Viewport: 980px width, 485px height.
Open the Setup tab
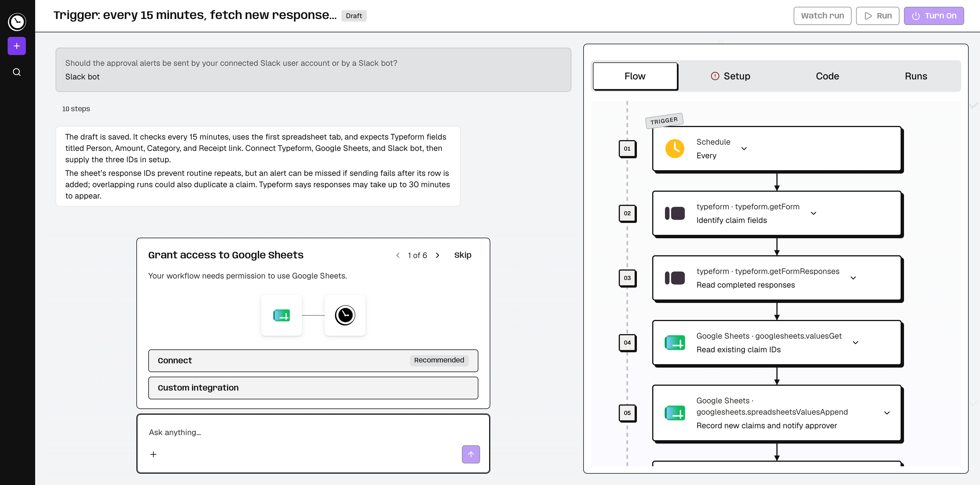pos(730,76)
